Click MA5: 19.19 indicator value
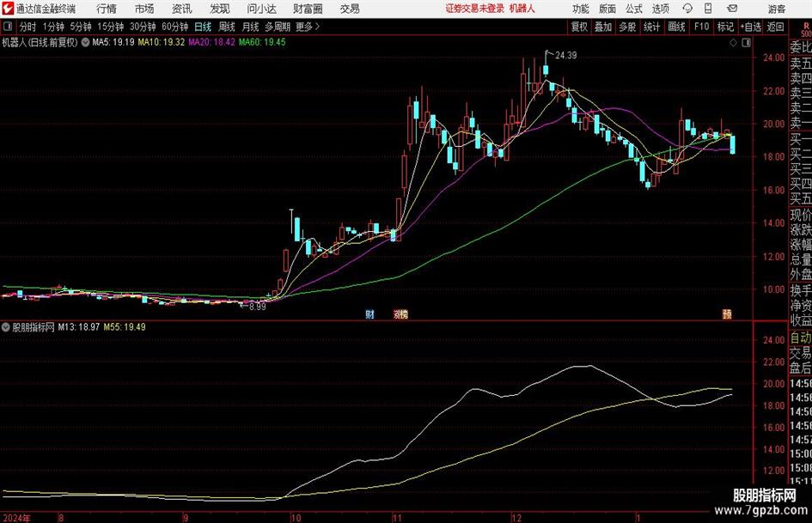The width and height of the screenshot is (812, 523). pyautogui.click(x=113, y=42)
